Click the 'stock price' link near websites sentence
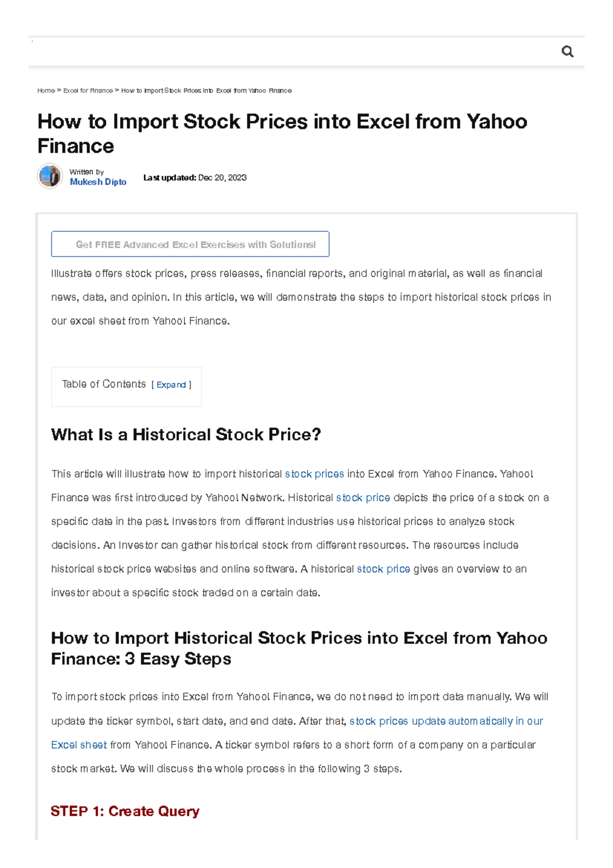613x868 pixels. click(x=384, y=568)
